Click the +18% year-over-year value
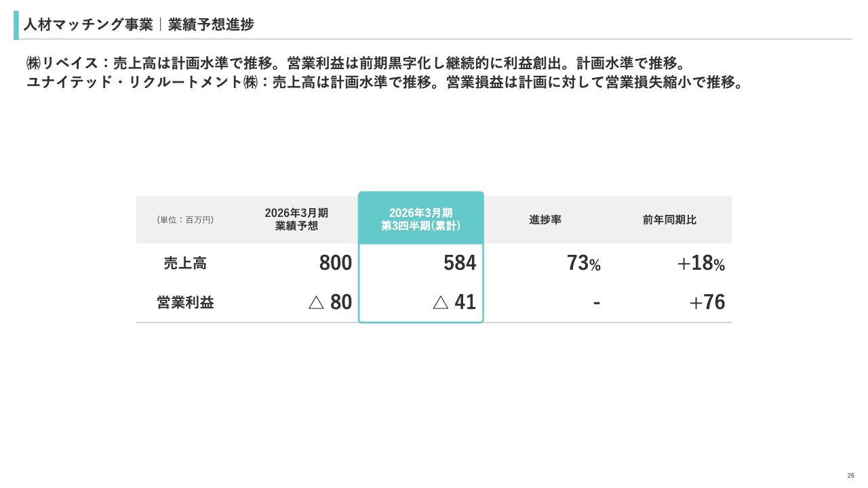The image size is (868, 488). point(701,263)
